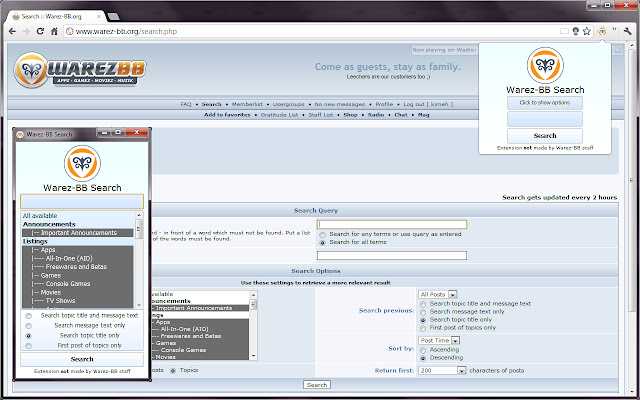
Task: Open the 'All Posts' dropdown
Action: 438,294
